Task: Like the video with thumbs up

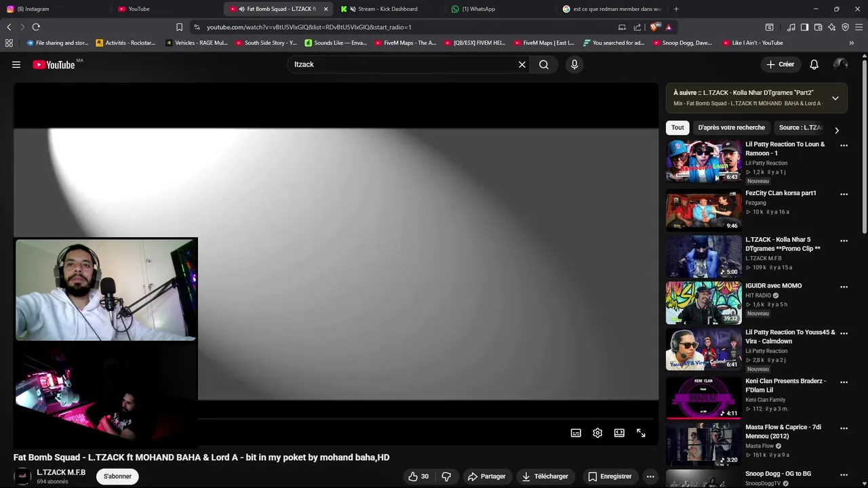Action: pyautogui.click(x=418, y=476)
